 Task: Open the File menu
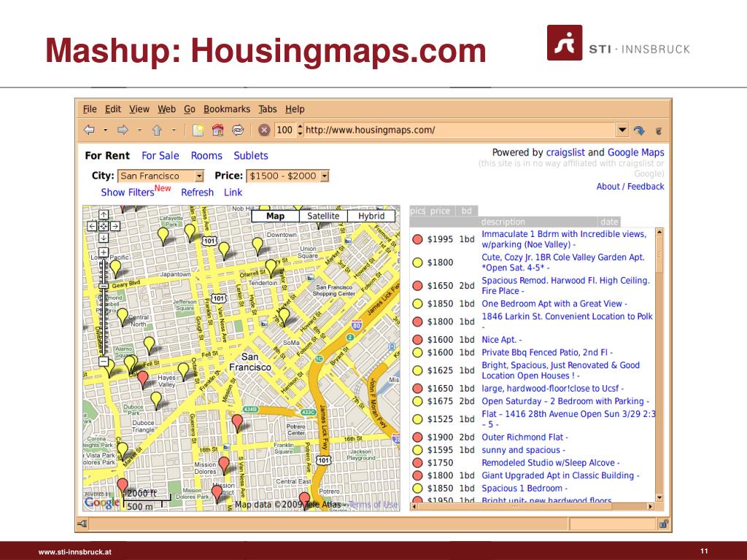pos(90,109)
